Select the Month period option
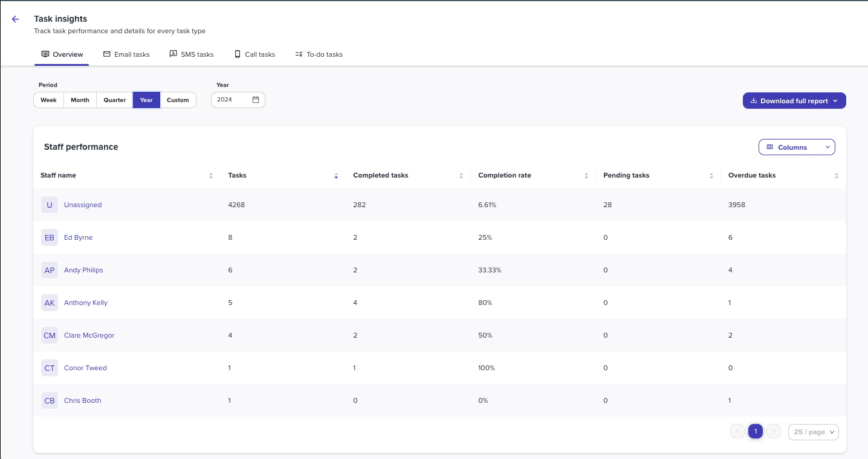 tap(80, 100)
